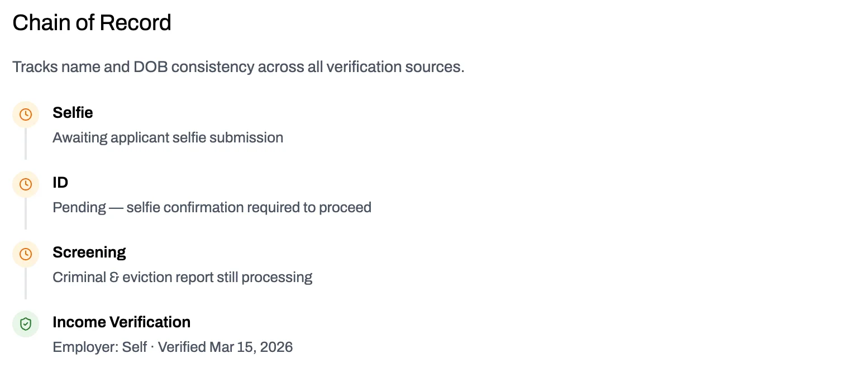Image resolution: width=868 pixels, height=372 pixels.
Task: Click "selfie confirmation required to proceed" text
Action: pos(249,207)
